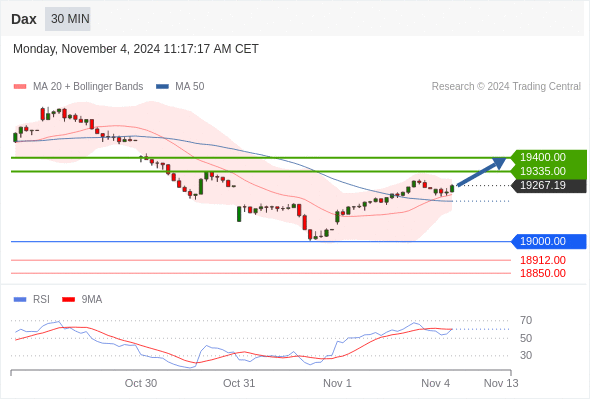Click the Oct 31 date axis label

tap(239, 383)
